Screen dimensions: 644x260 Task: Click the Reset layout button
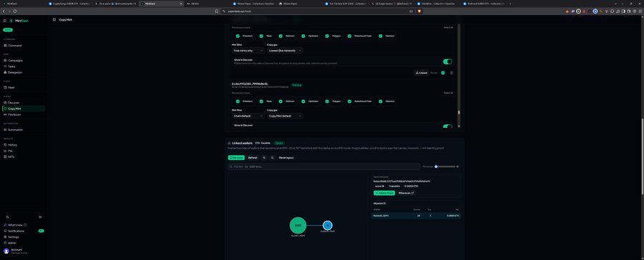coord(286,157)
